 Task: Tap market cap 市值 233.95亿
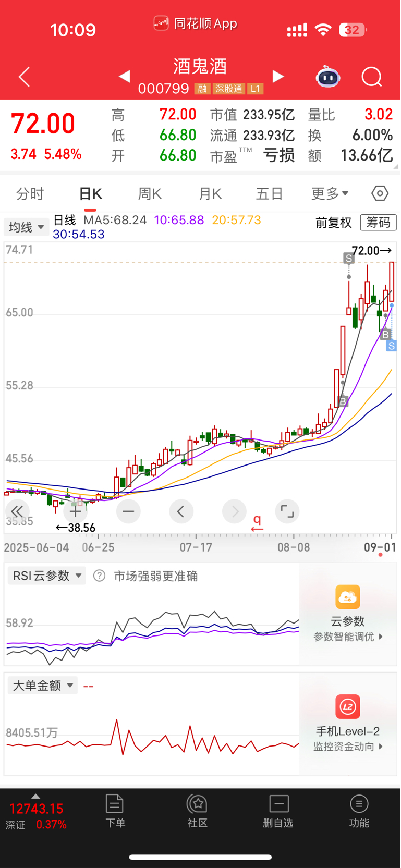(x=252, y=115)
